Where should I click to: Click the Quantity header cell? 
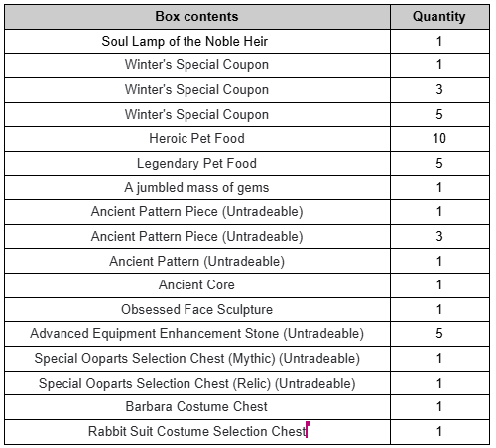(x=439, y=17)
